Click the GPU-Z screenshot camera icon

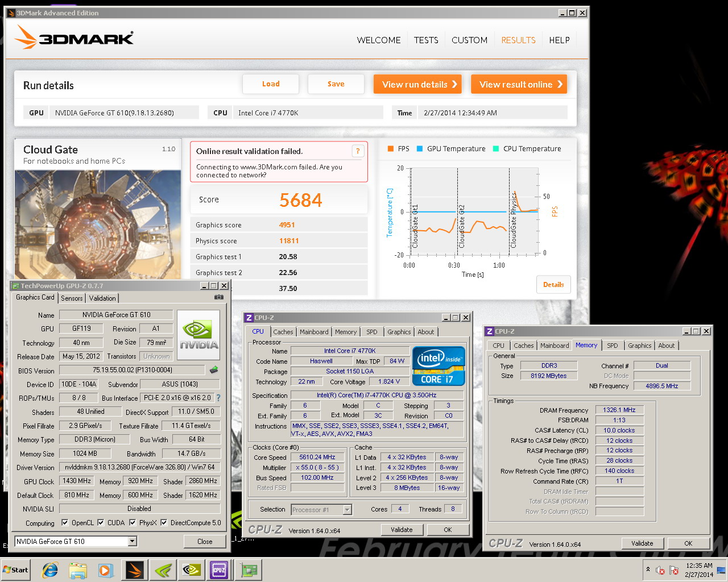[x=219, y=297]
